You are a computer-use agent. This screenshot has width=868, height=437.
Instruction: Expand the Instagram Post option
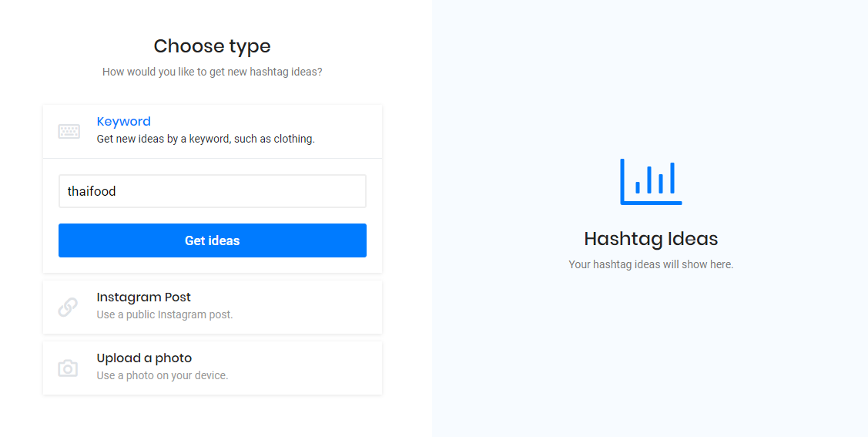click(213, 307)
